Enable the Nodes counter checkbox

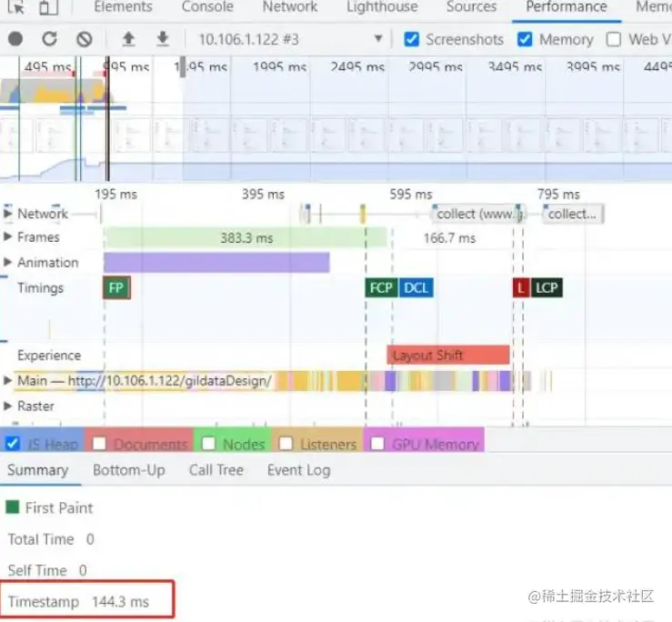pos(208,443)
